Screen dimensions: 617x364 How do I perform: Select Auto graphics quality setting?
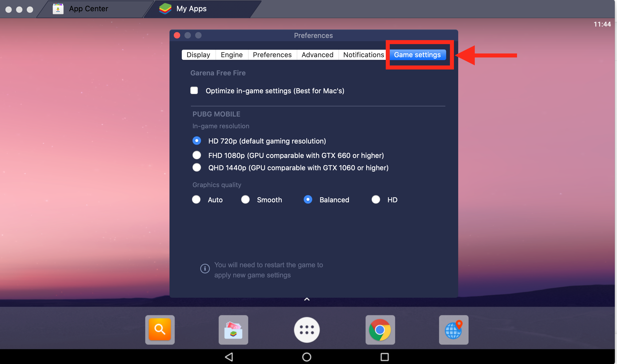(197, 200)
